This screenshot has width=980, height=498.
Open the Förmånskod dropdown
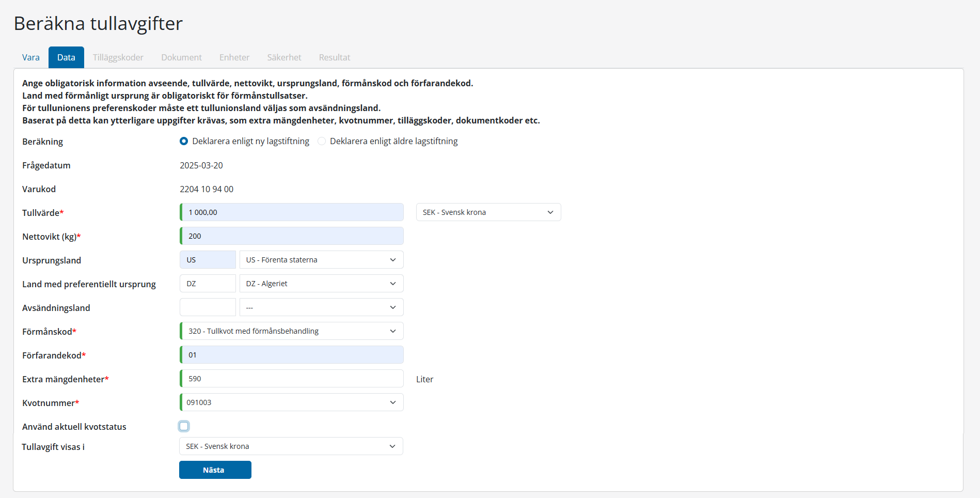pos(292,331)
